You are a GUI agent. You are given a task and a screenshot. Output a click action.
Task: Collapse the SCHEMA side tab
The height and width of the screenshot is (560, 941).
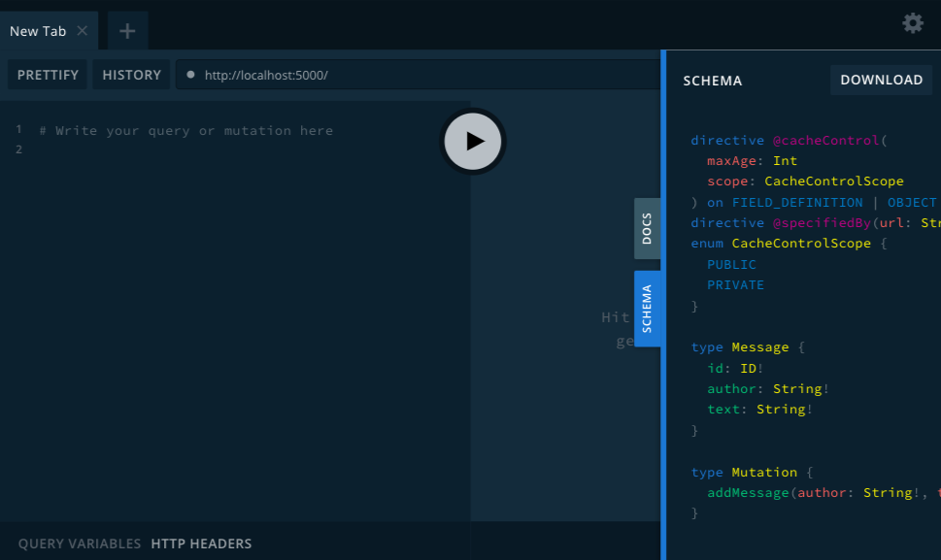tap(647, 308)
